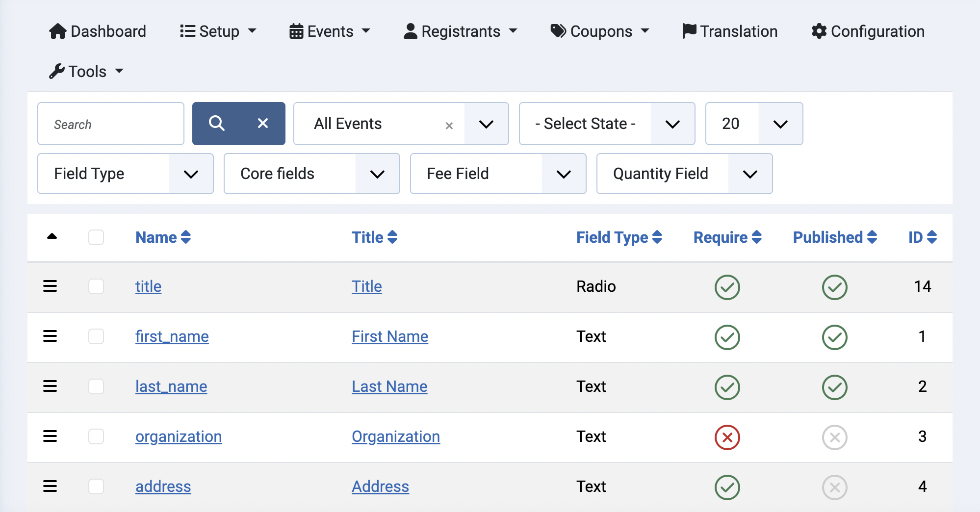Toggle Require status for title field
980x512 pixels.
727,287
